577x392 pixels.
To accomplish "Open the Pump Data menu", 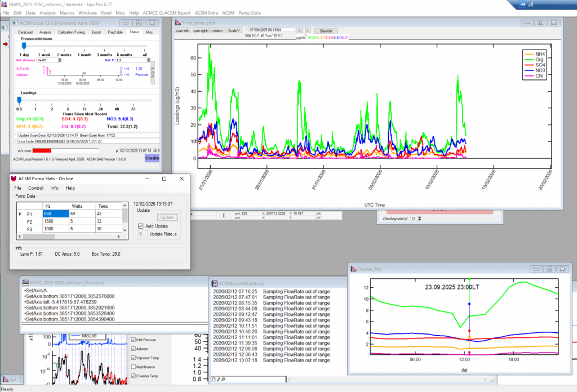I will coord(249,12).
